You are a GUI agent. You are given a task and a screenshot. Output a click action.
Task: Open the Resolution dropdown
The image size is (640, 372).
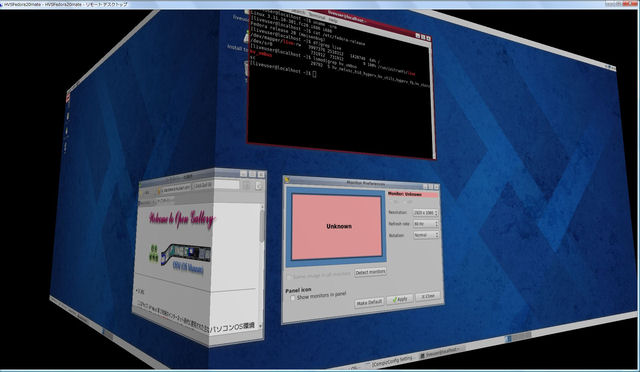[426, 213]
